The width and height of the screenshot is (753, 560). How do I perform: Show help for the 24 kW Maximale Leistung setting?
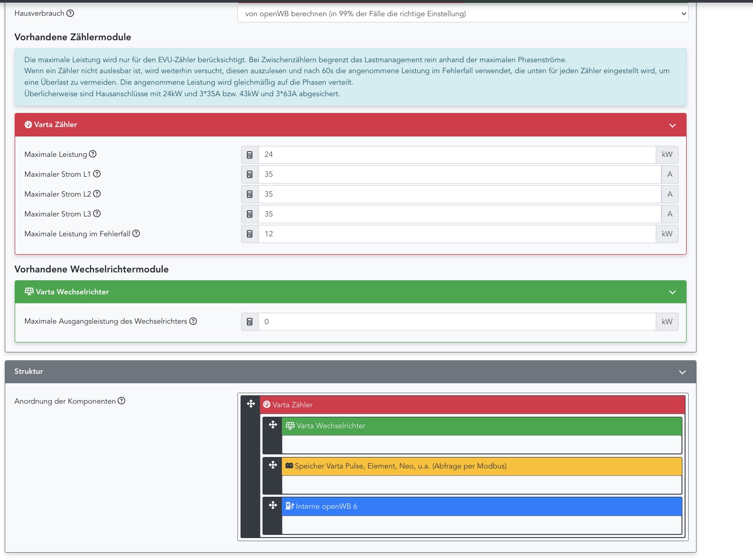[93, 154]
